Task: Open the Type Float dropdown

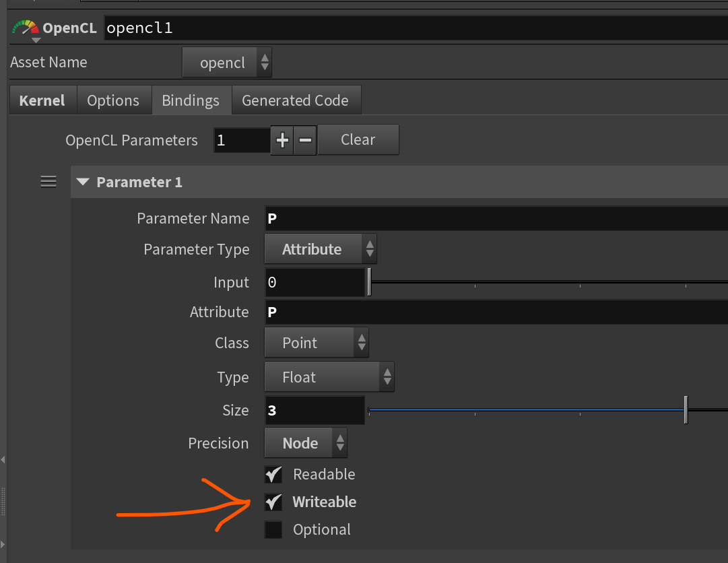Action: 328,377
